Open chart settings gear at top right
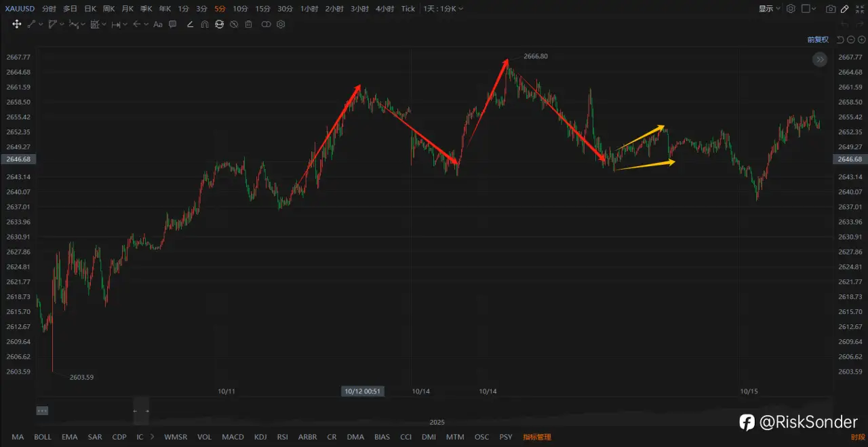The width and height of the screenshot is (868, 447). tap(791, 9)
